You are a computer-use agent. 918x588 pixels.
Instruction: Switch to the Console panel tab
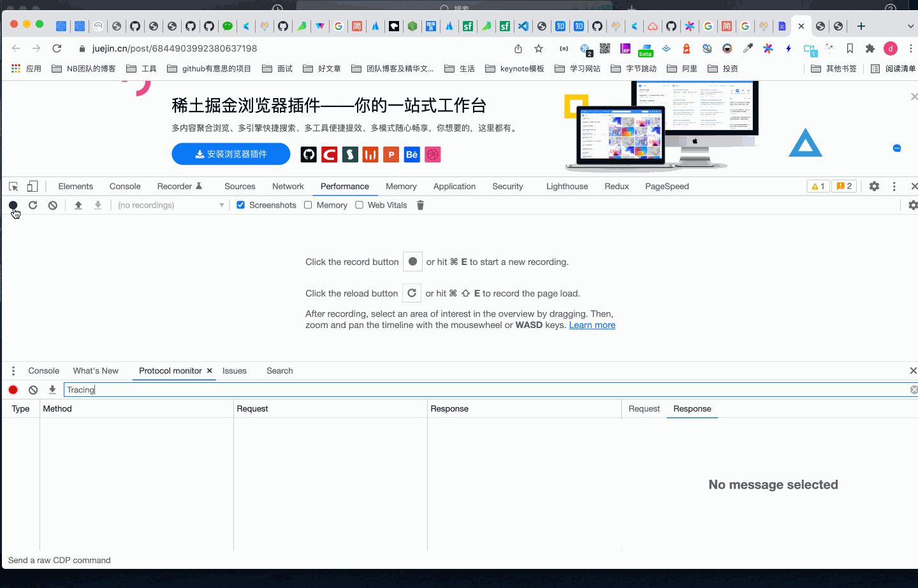125,187
